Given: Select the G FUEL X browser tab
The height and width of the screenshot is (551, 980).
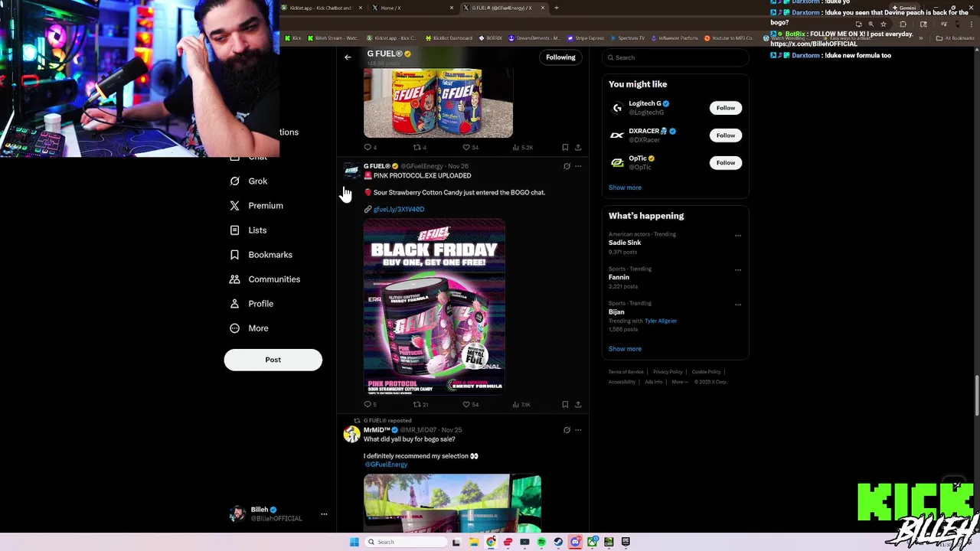Looking at the screenshot, I should point(503,8).
